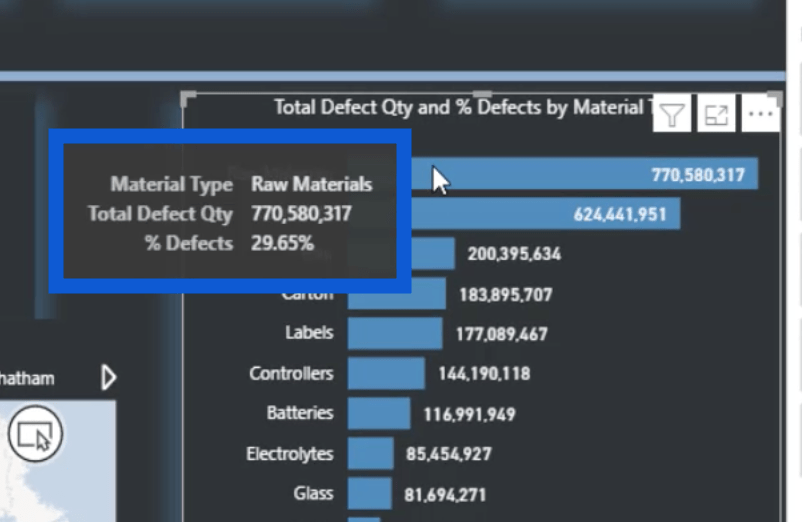Click the Batteries category label
Image resolution: width=802 pixels, height=522 pixels.
pyautogui.click(x=300, y=413)
